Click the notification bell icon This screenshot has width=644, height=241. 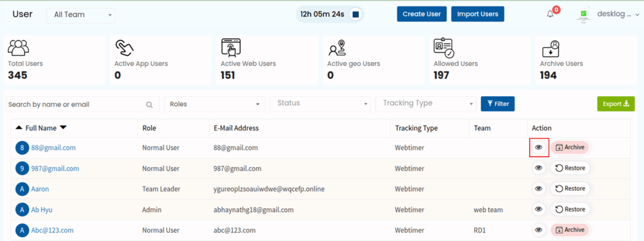(x=550, y=14)
